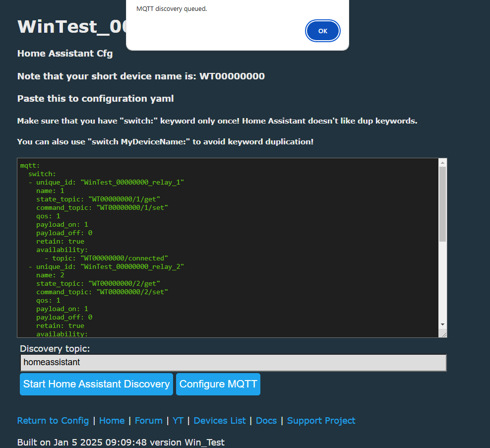The image size is (490, 448).
Task: Visit the Support Project link
Action: click(x=321, y=421)
